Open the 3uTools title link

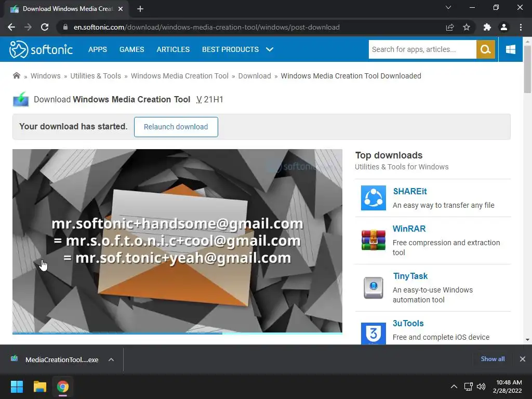point(408,323)
